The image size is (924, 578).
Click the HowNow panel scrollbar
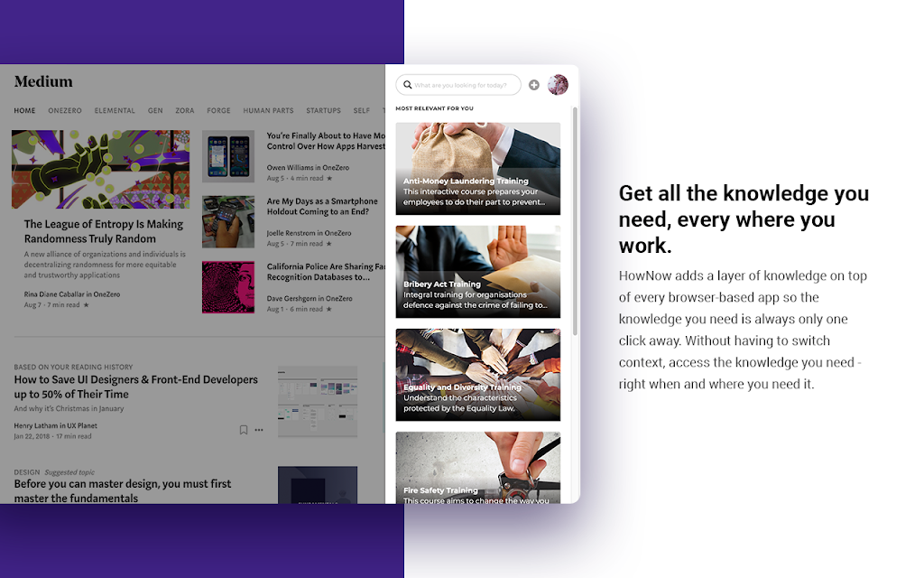coord(575,221)
